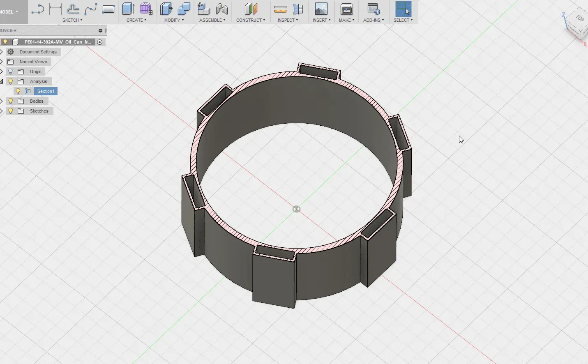
Task: Activate the Press Pull tool
Action: [166, 9]
